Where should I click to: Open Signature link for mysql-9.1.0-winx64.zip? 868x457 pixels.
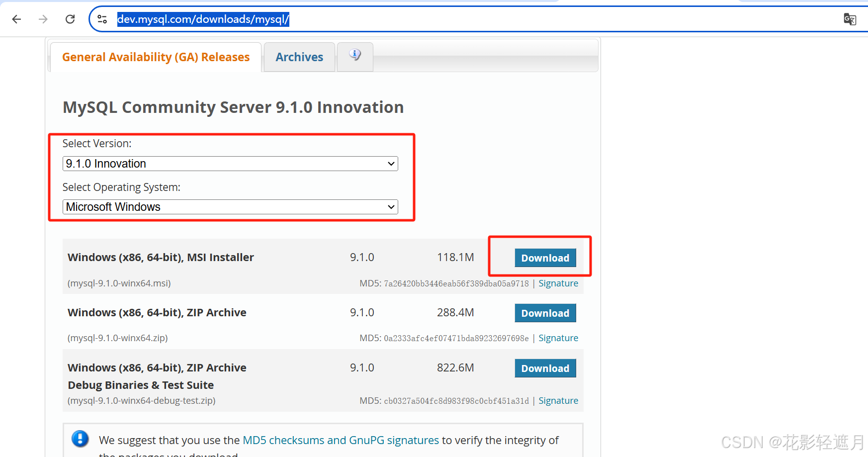pyautogui.click(x=558, y=338)
